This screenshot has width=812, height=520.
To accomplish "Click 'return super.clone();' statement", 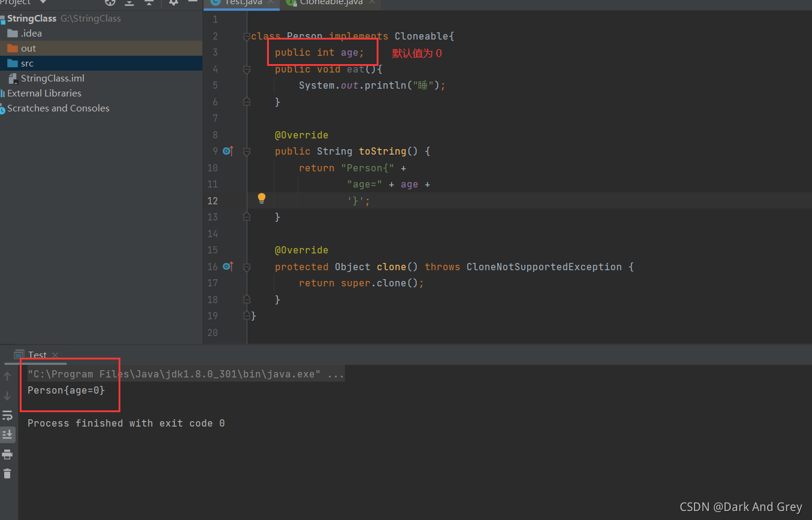I will (361, 283).
